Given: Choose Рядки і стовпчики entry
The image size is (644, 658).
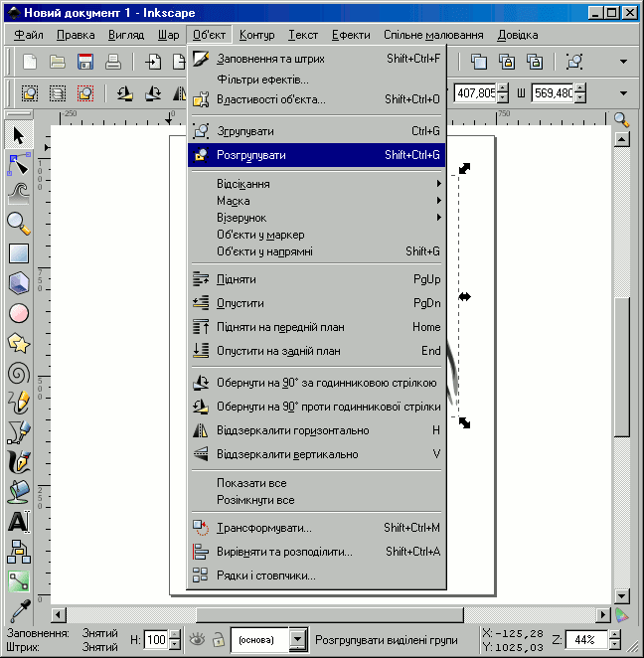Looking at the screenshot, I should click(x=317, y=576).
